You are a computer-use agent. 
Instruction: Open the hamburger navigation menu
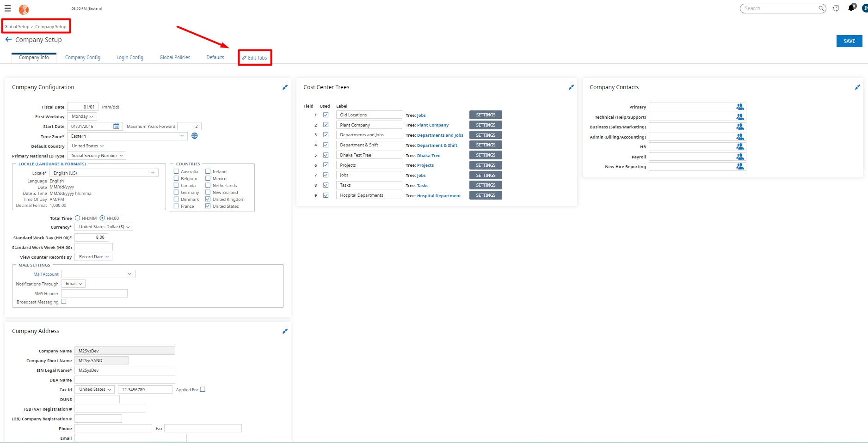tap(7, 8)
